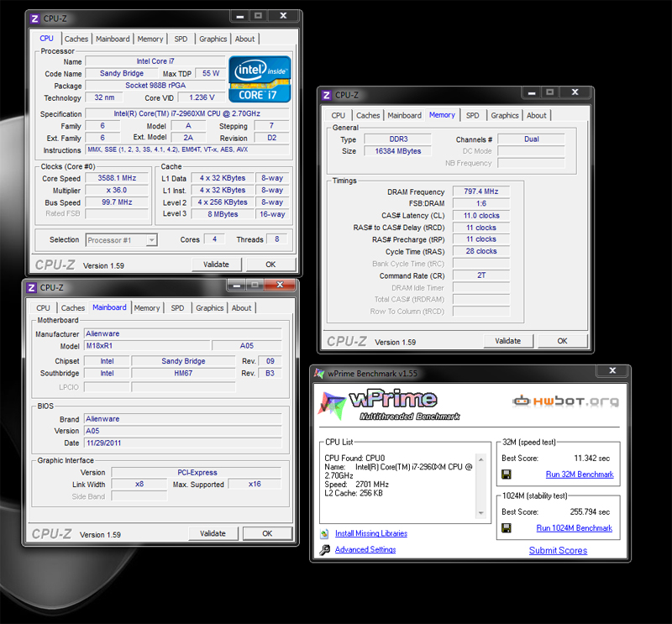Click Validate in the Mainboard window
Viewport: 672px width, 624px height.
(213, 533)
